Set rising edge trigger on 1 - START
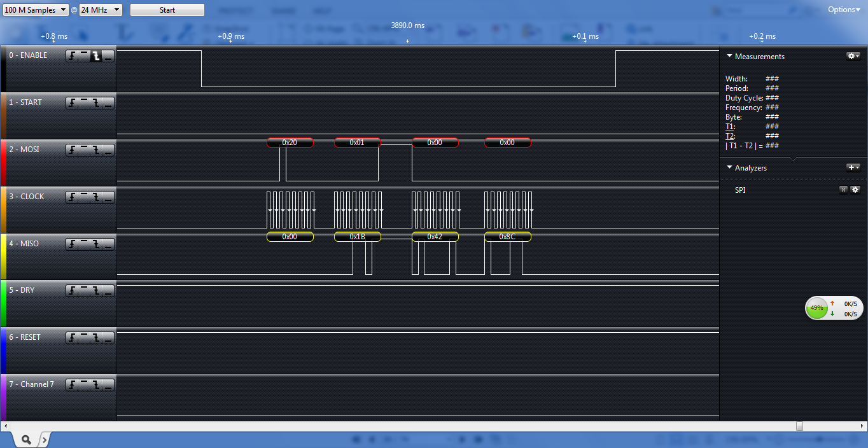Viewport: 868px width, 448px height. [x=72, y=102]
